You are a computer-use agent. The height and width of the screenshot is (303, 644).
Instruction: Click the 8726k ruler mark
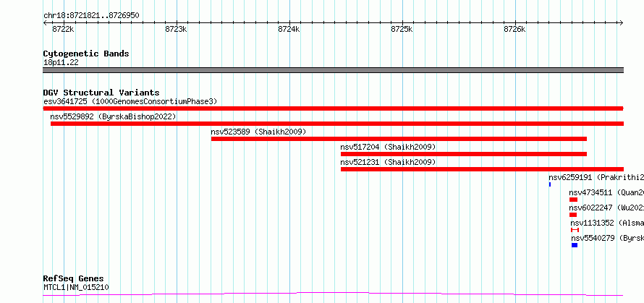pos(514,29)
